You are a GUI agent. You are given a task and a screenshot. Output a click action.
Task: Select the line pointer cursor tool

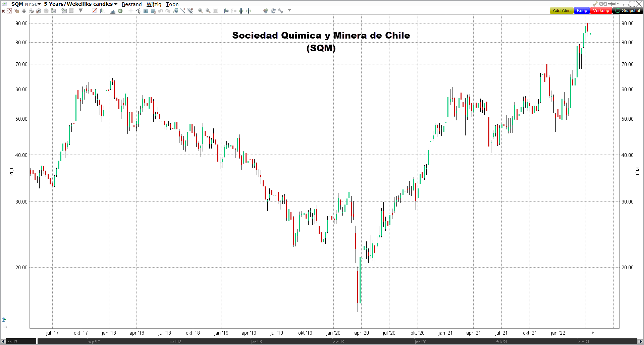138,11
